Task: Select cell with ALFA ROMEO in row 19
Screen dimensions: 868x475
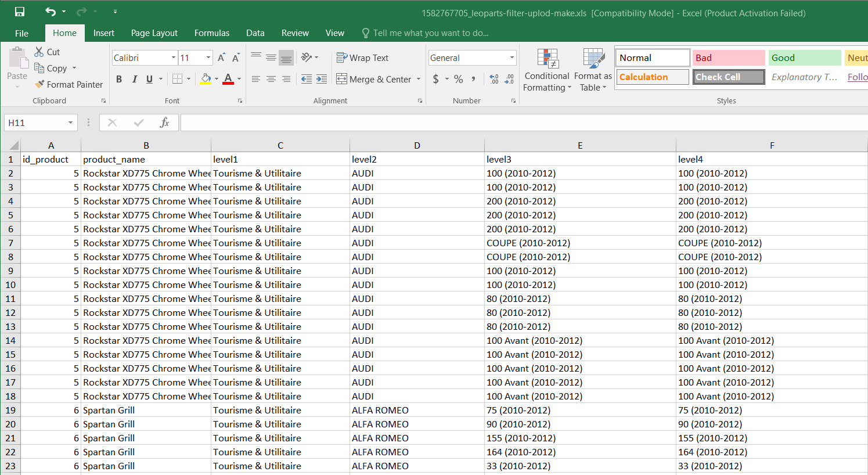Action: [x=417, y=410]
